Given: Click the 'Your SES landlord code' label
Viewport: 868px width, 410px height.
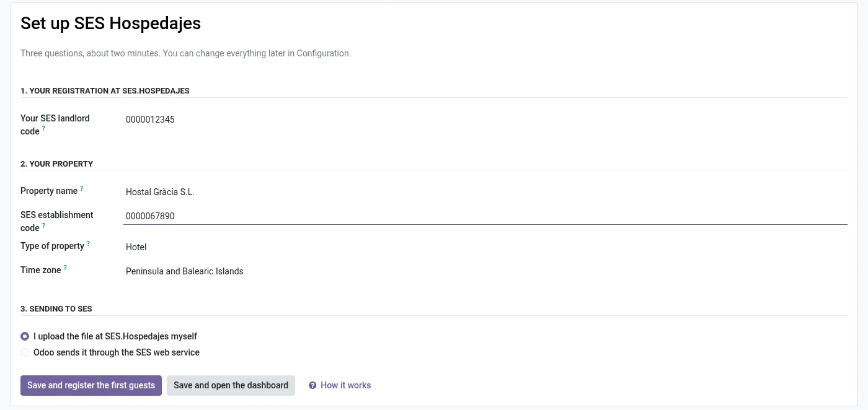Looking at the screenshot, I should coord(55,124).
